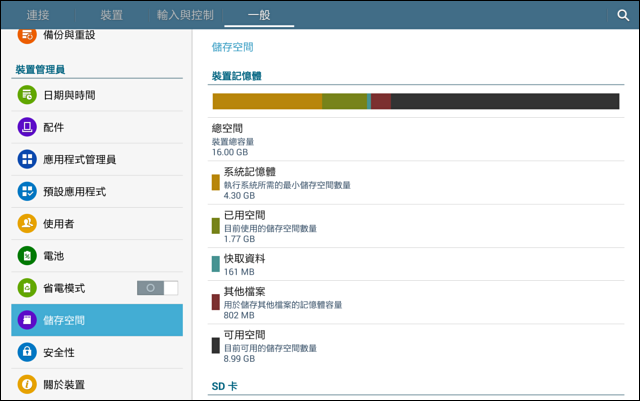The width and height of the screenshot is (640, 401).
Task: Open the 已用空間 1.77 GB entry
Action: pyautogui.click(x=416, y=226)
